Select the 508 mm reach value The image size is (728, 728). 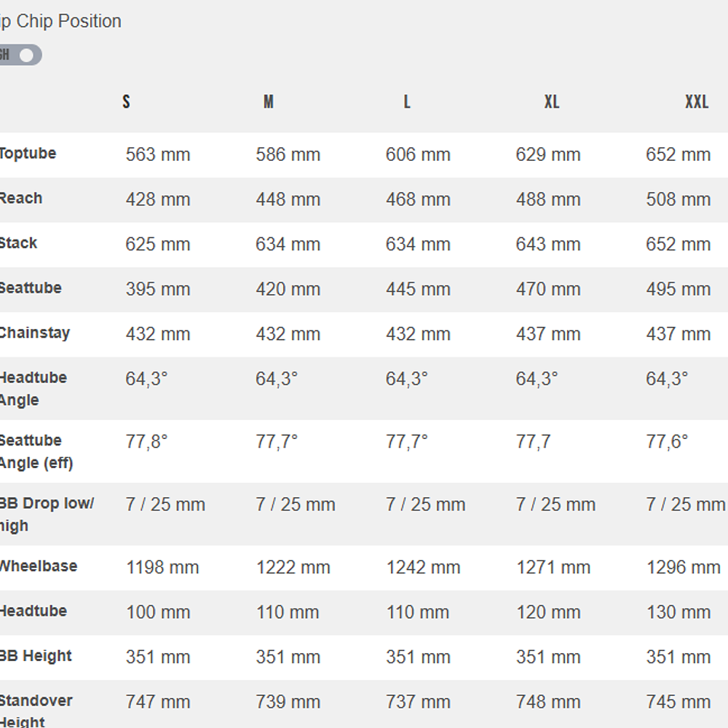click(678, 199)
